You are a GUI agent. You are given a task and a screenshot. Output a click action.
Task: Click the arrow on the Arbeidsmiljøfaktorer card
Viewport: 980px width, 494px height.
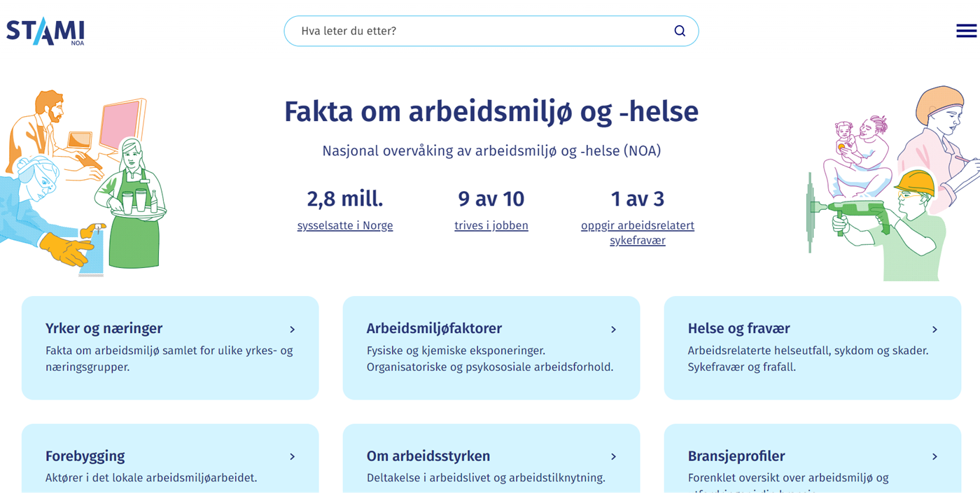coord(613,330)
